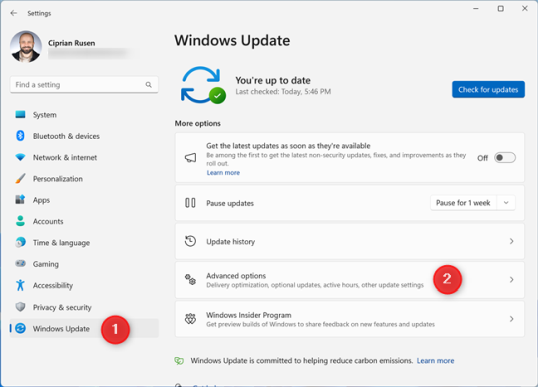
Task: Toggle Get the latest updates switch
Action: (505, 157)
